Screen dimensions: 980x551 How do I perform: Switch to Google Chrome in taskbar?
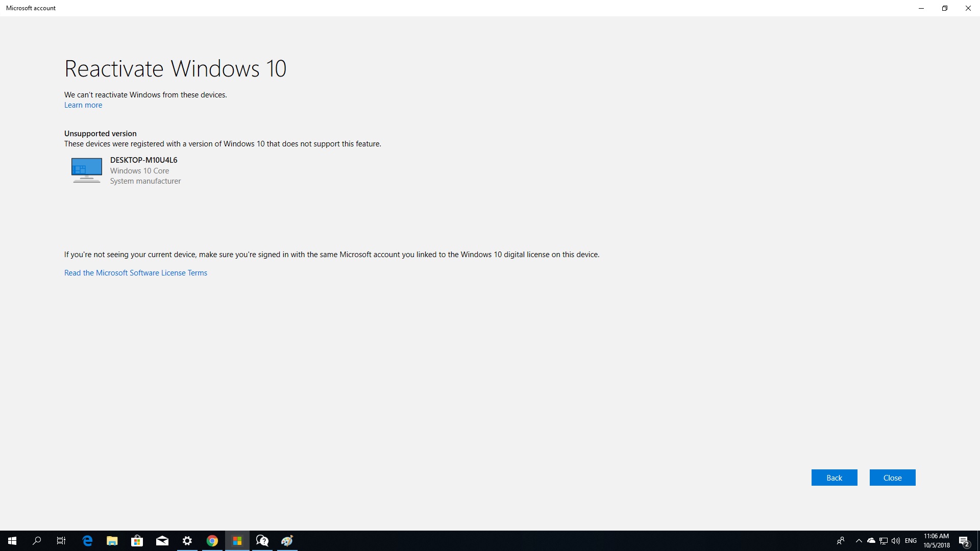click(x=212, y=541)
